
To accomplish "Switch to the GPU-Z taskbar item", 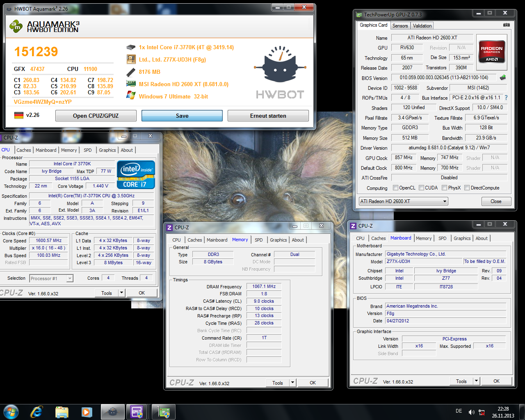I will (164, 412).
